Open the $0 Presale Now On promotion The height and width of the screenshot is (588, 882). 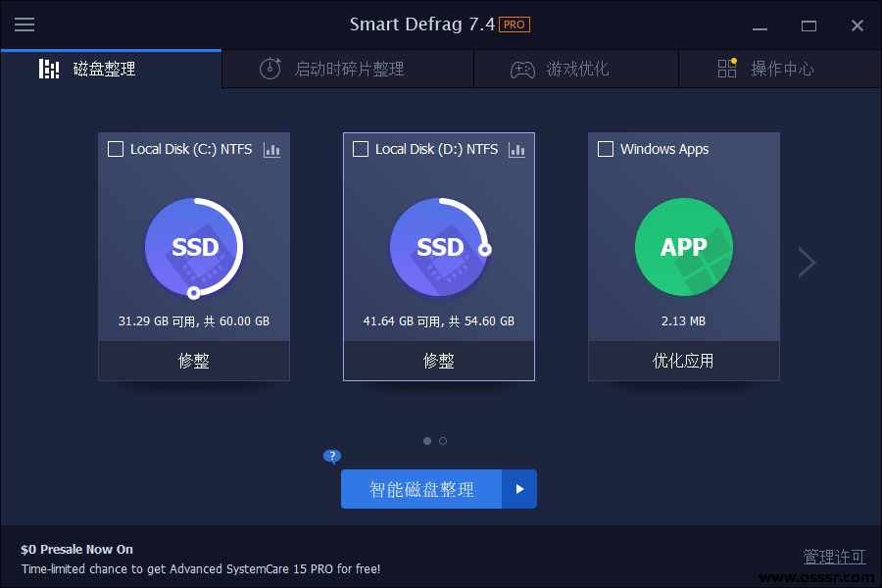point(77,549)
